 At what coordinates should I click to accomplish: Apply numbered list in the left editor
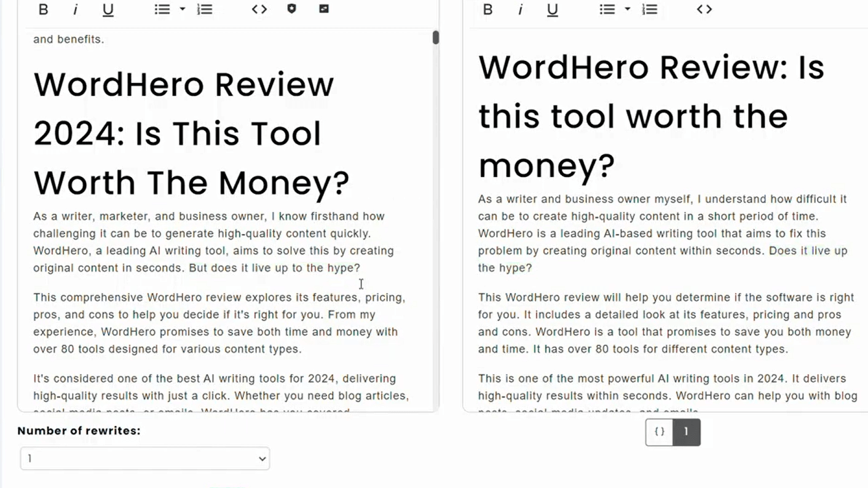click(x=205, y=9)
